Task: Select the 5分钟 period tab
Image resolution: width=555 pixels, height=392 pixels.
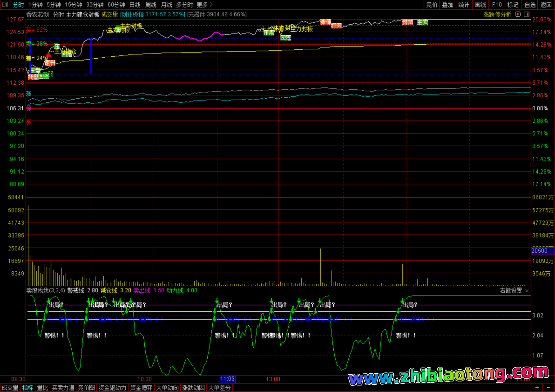Action: (54, 5)
